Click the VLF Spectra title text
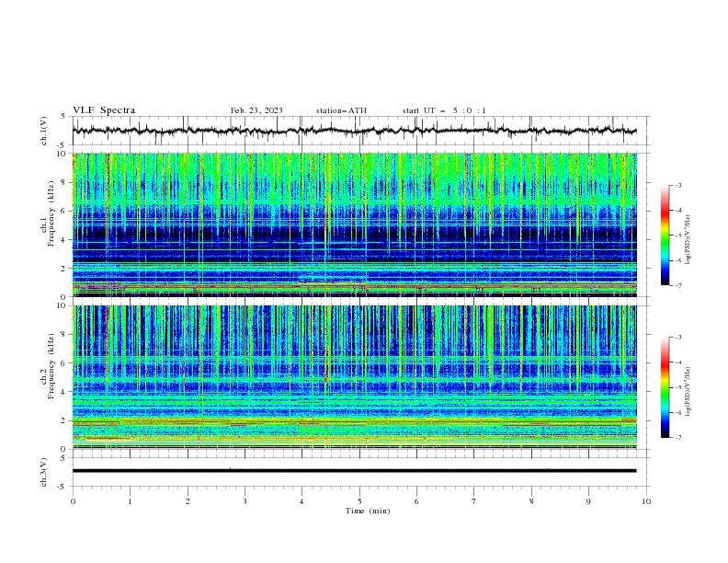The width and height of the screenshot is (728, 563). (104, 110)
